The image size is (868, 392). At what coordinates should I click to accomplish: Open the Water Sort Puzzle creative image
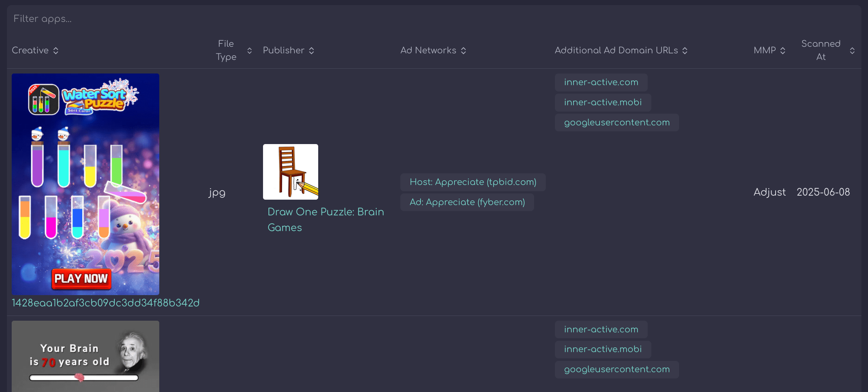[x=85, y=184]
